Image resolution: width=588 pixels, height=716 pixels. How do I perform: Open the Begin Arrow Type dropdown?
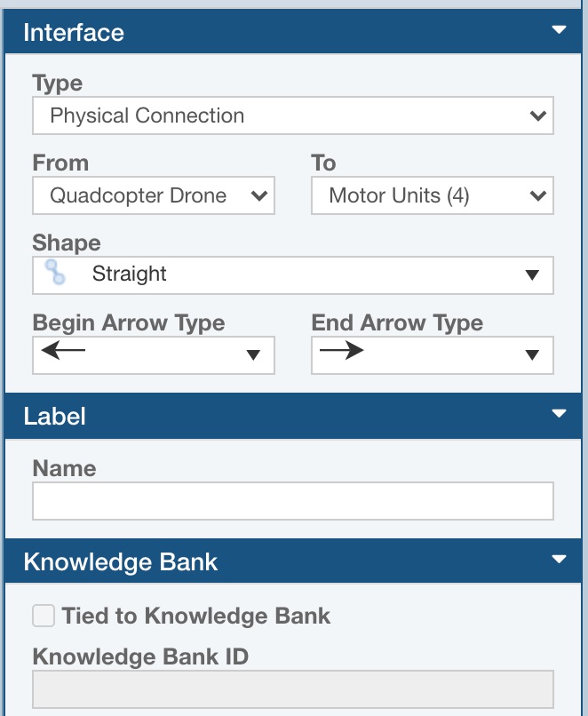click(154, 354)
